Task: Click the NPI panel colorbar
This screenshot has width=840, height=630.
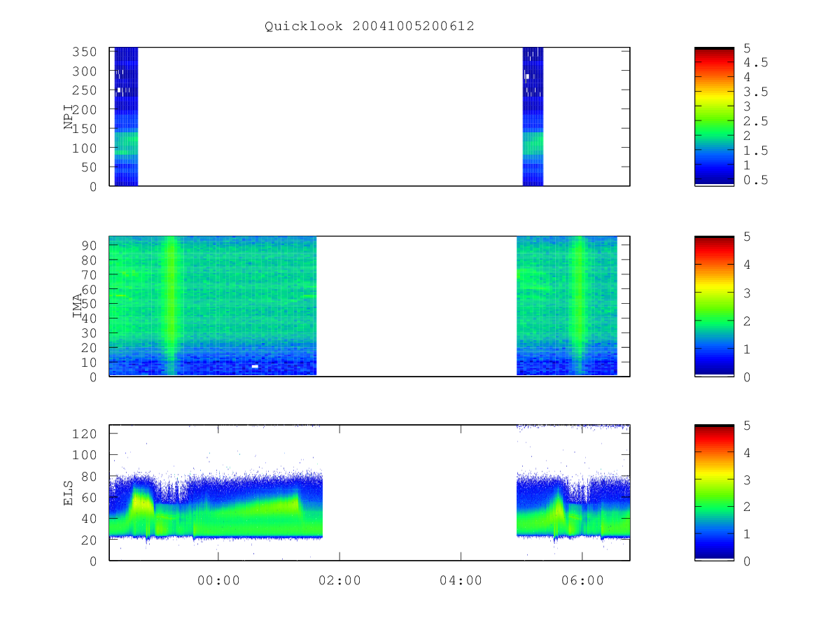Action: point(714,116)
